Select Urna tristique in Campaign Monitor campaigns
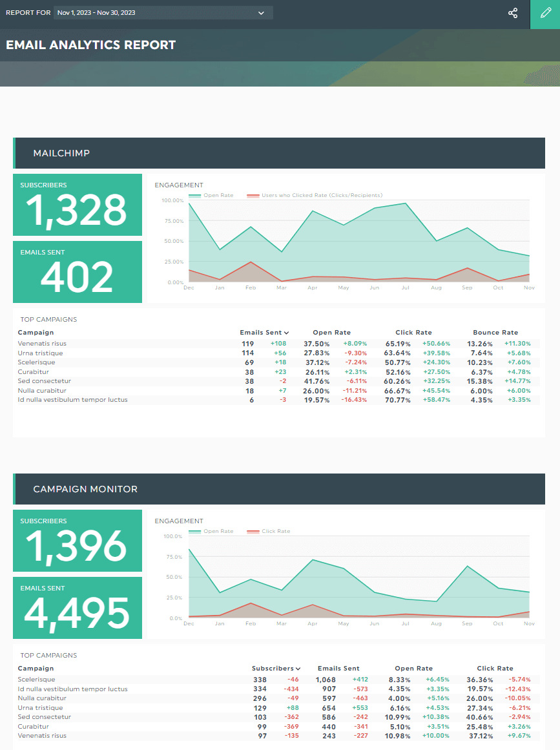The height and width of the screenshot is (750, 560). click(40, 707)
